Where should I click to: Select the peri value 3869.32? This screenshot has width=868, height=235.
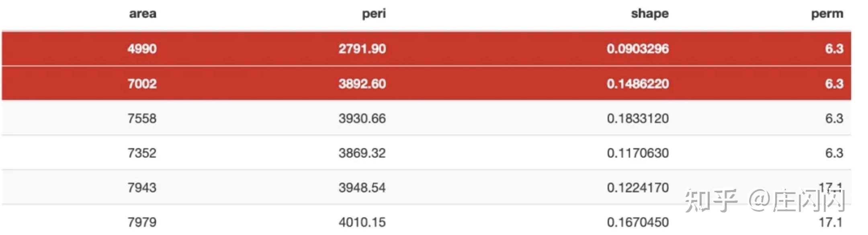[x=362, y=153]
